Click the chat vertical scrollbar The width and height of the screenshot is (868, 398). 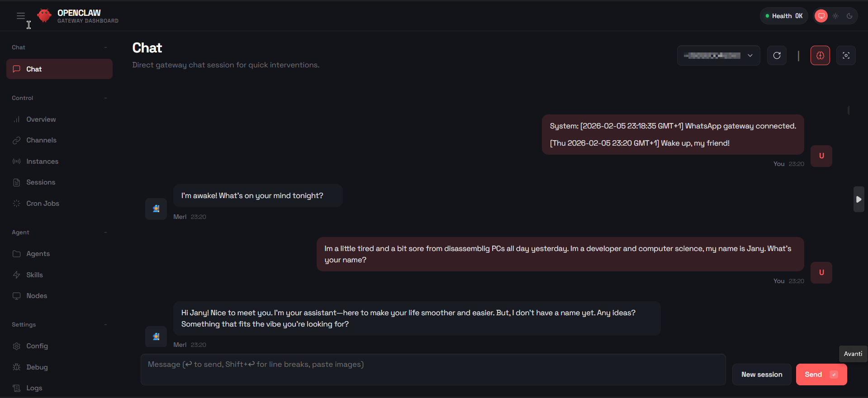[849, 110]
